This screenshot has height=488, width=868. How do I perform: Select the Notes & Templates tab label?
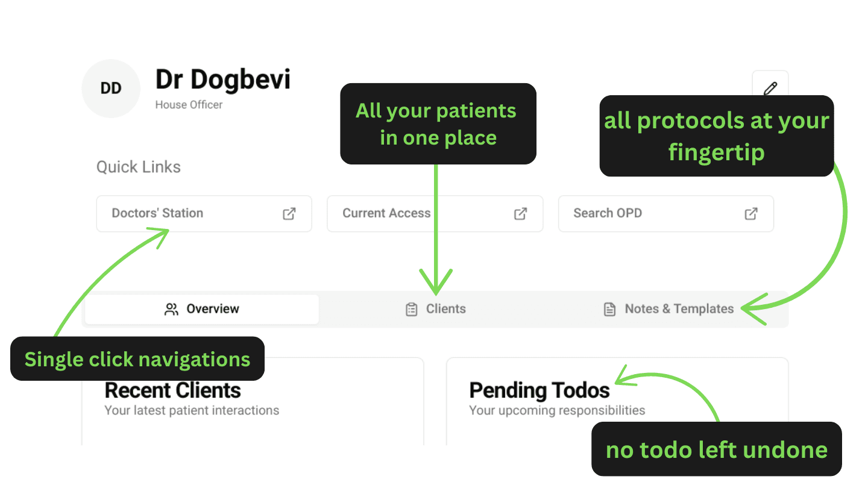[x=679, y=309]
